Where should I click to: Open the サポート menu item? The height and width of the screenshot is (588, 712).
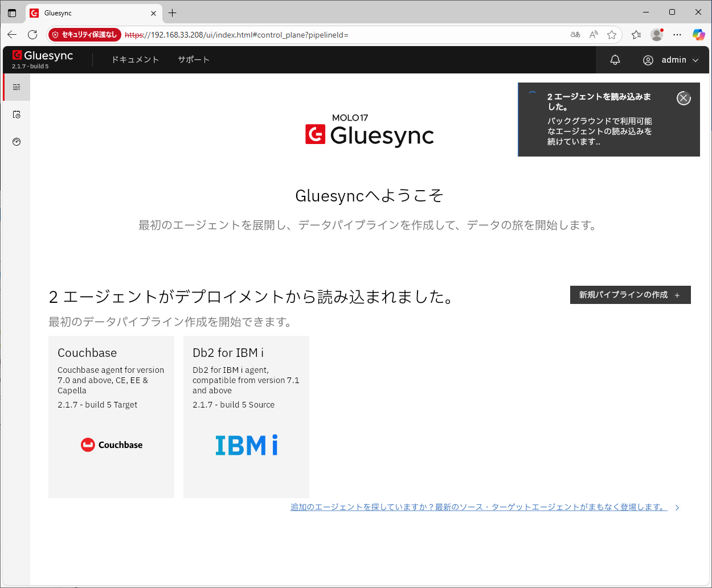pyautogui.click(x=193, y=60)
